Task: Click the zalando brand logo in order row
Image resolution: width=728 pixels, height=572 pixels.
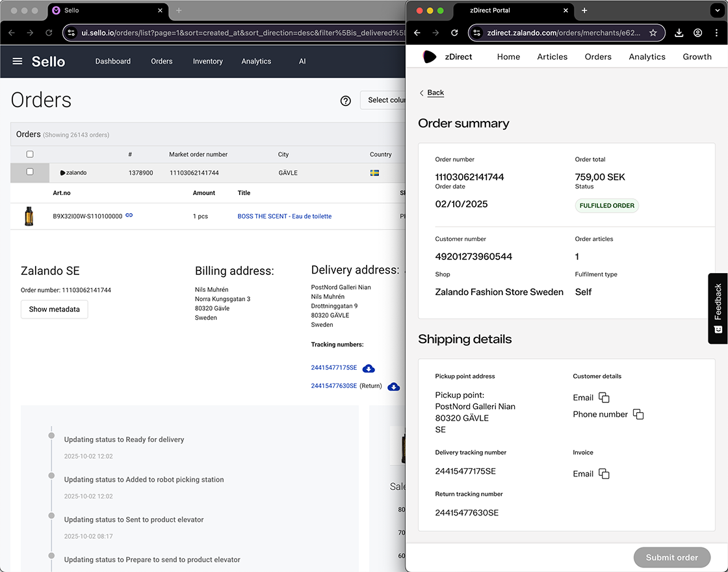Action: (73, 172)
